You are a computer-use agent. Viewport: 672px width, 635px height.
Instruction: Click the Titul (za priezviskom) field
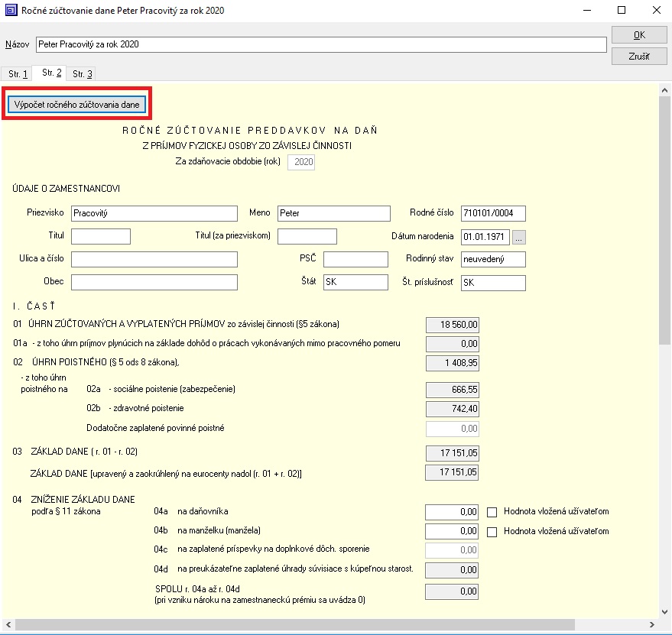[x=307, y=237]
